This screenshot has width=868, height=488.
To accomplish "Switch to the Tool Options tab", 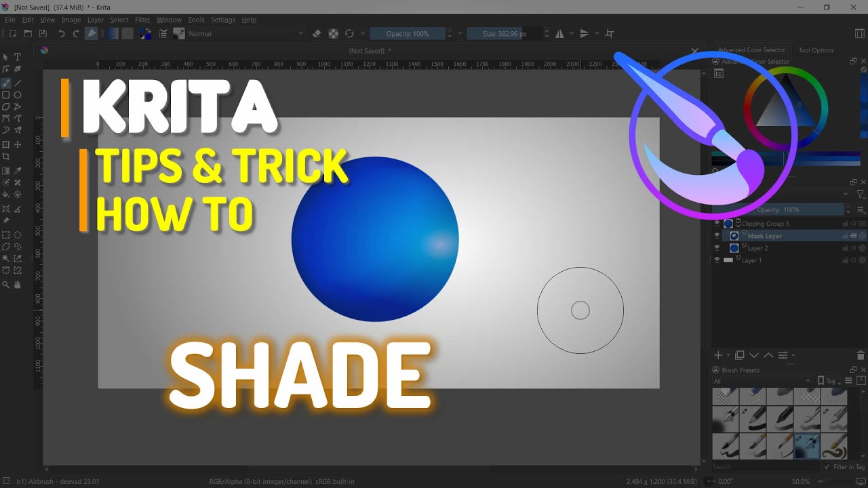I will point(816,50).
